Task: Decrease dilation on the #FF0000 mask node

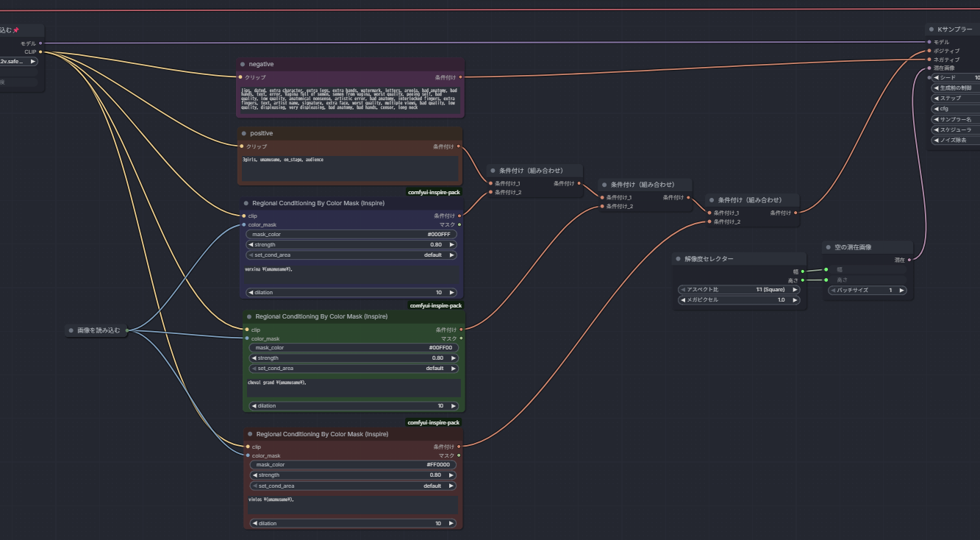Action: point(254,523)
